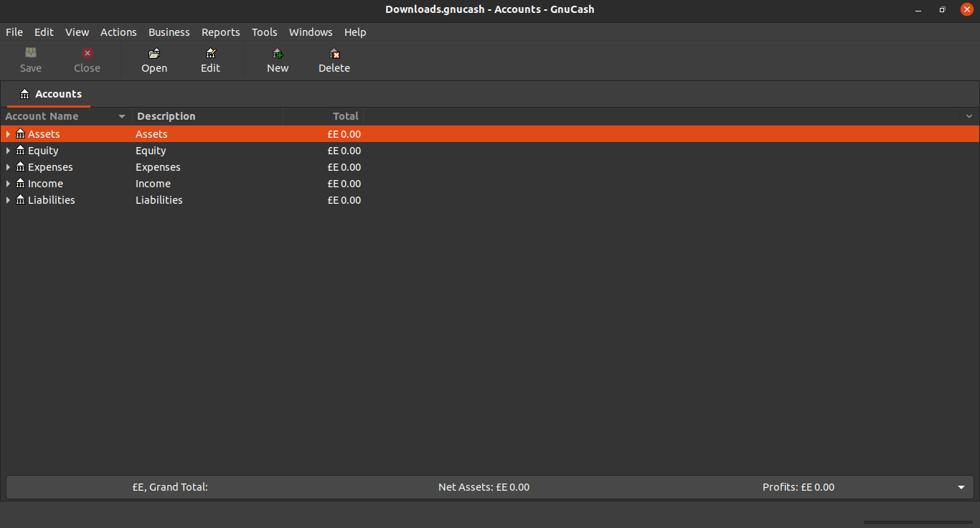Screen dimensions: 980x528
Task: Select the Assets account name
Action: [44, 134]
